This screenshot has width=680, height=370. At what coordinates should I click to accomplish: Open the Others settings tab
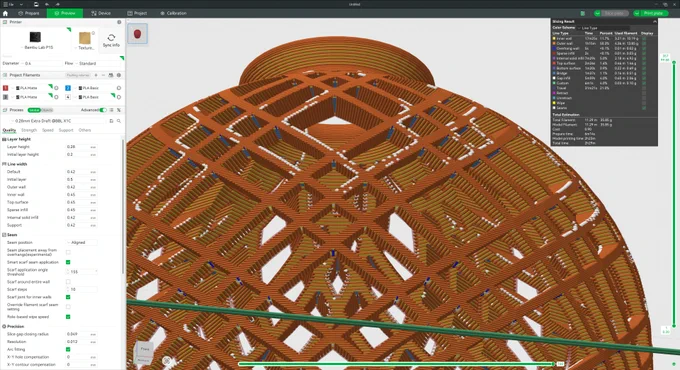click(85, 130)
